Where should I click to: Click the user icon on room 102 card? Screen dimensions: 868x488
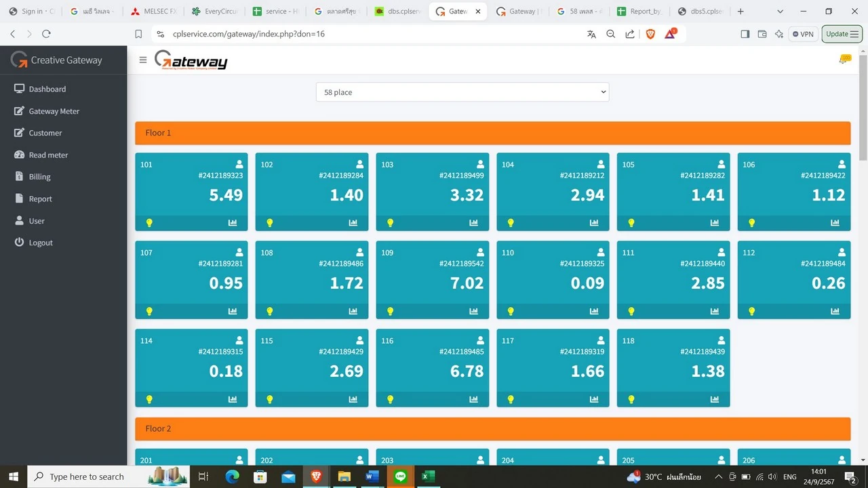tap(360, 164)
